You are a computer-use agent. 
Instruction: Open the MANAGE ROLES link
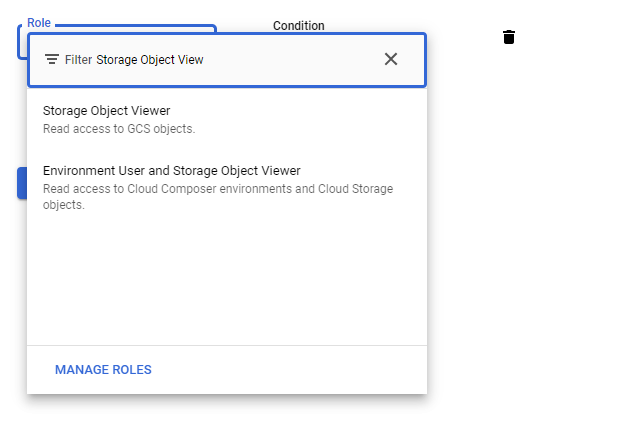[103, 370]
